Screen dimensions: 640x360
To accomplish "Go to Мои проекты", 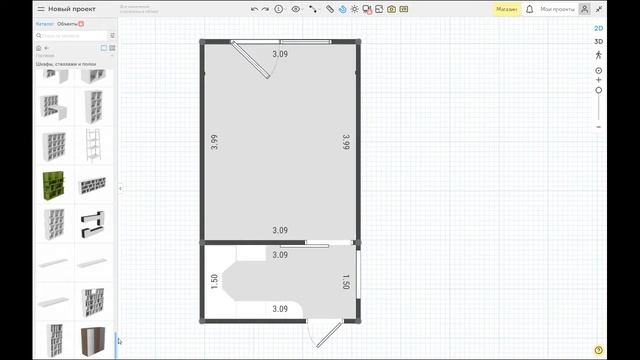I will [x=557, y=9].
